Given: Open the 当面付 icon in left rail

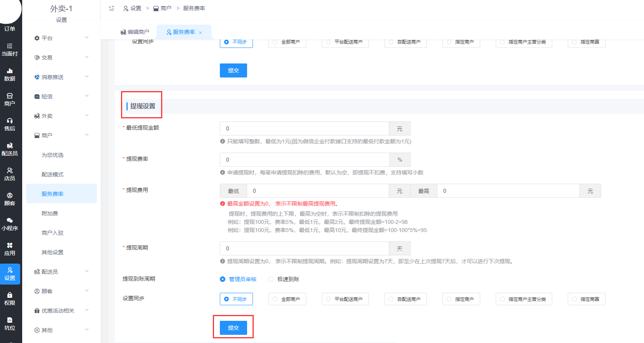Looking at the screenshot, I should coord(10,50).
